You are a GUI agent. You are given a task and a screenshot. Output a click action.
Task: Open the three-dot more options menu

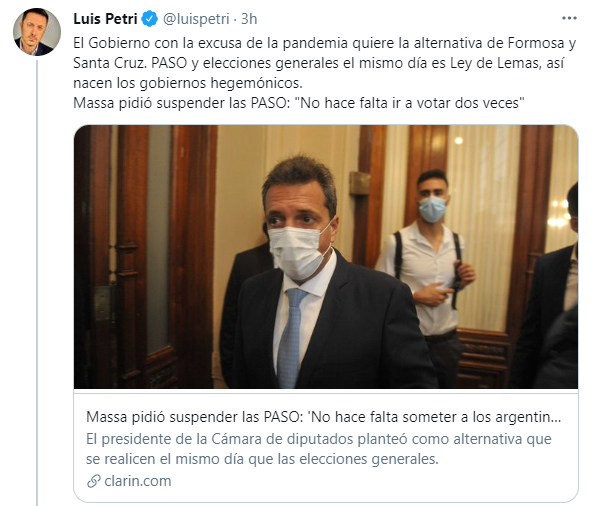[x=569, y=18]
